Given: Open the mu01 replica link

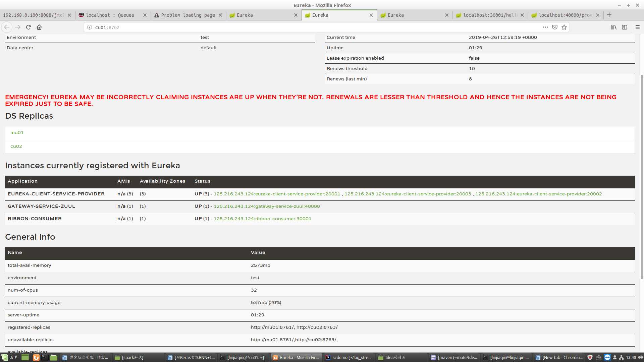Looking at the screenshot, I should (x=17, y=133).
